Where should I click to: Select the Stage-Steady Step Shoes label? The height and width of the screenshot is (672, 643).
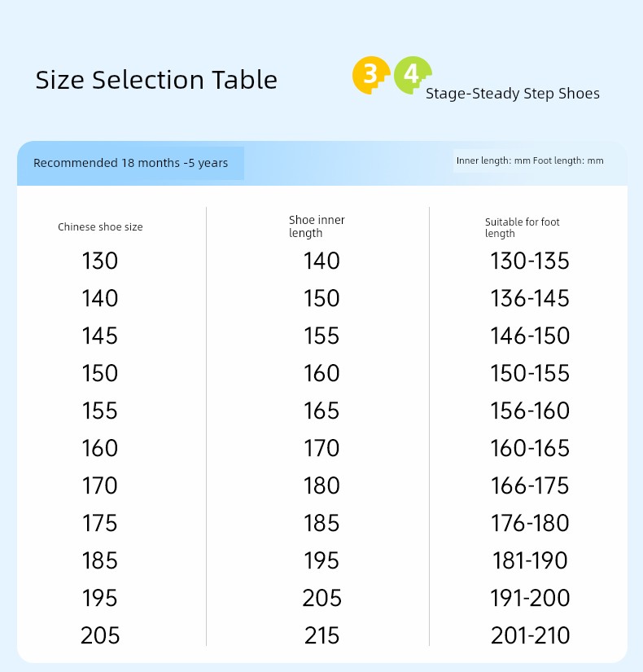coord(512,94)
